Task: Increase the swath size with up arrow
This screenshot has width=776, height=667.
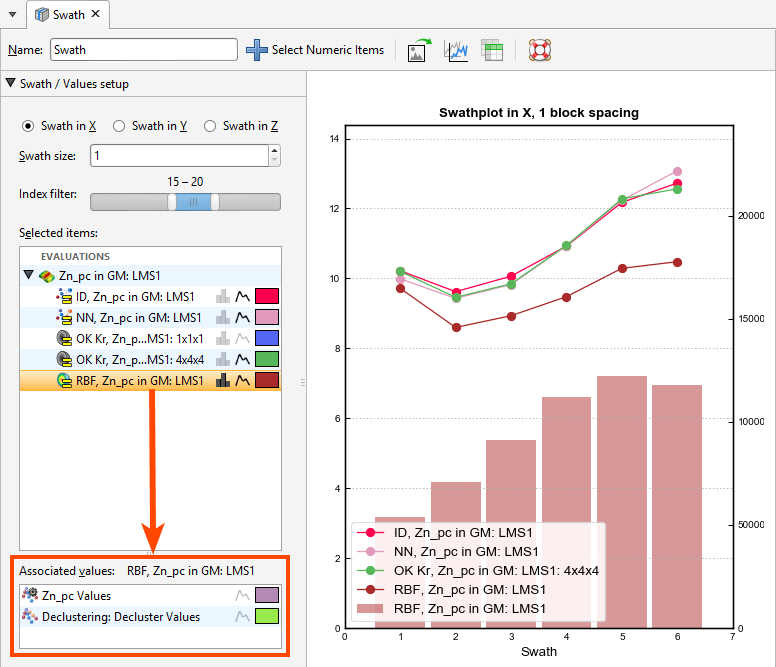Action: (275, 150)
